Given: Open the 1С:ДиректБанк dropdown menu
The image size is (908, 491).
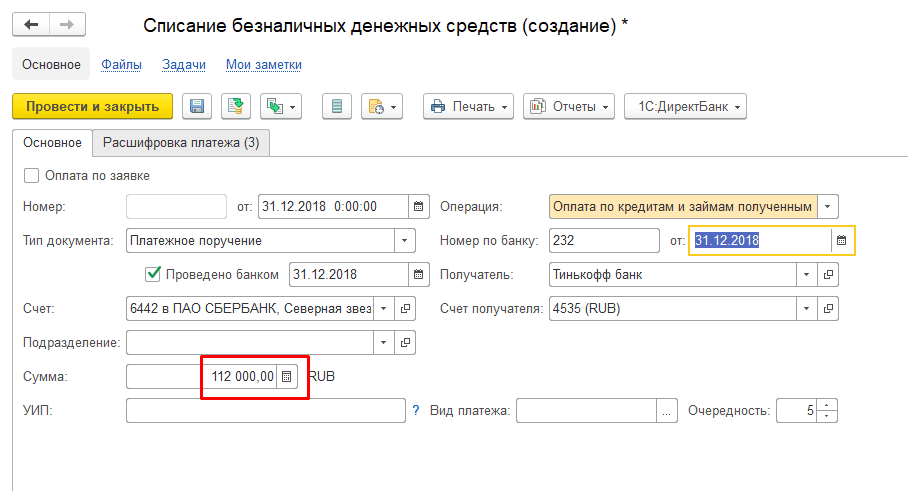Looking at the screenshot, I should (686, 107).
